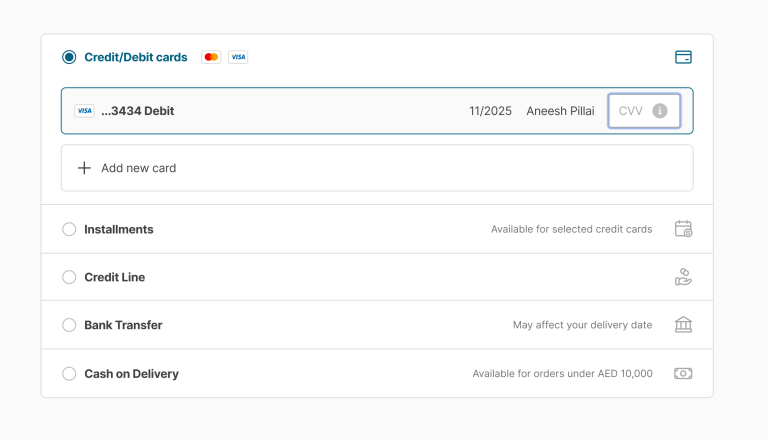
Task: Click the Credit/Debit cards label
Action: click(x=136, y=57)
